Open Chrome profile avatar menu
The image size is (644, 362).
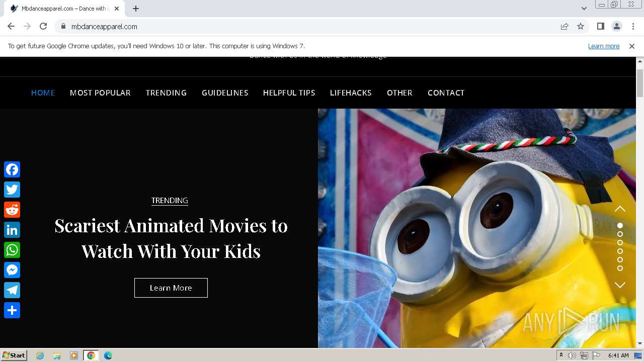pos(617,26)
